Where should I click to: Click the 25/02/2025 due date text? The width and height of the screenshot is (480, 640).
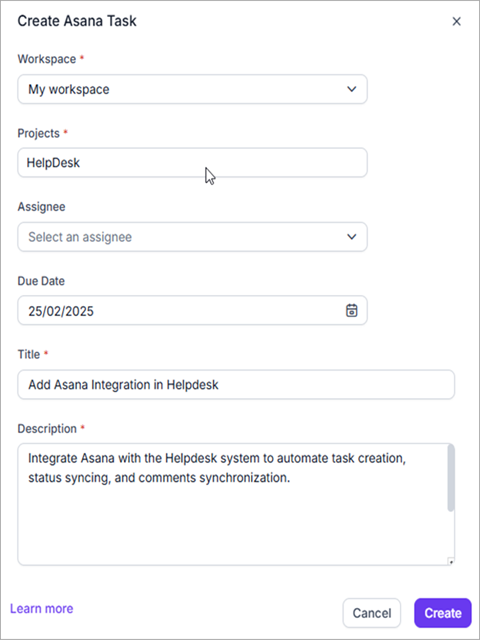coord(61,311)
